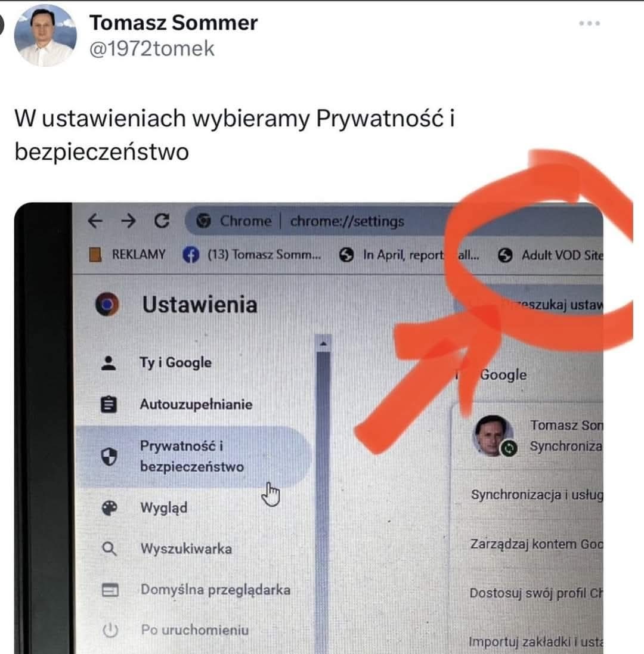Reload the page with refresh icon
The width and height of the screenshot is (644, 654).
(162, 221)
